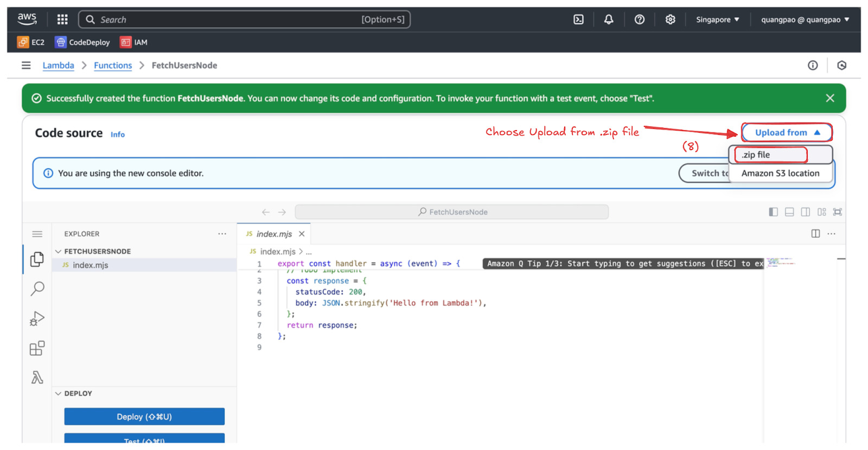Screen dimensions: 868x450
Task: Open the Extensions view
Action: (37, 348)
